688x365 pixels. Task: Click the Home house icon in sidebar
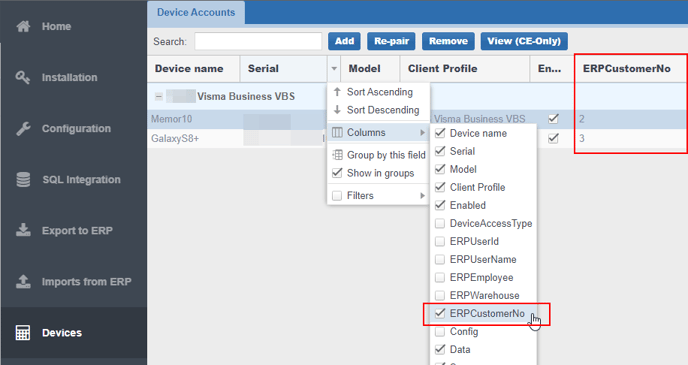pyautogui.click(x=23, y=26)
